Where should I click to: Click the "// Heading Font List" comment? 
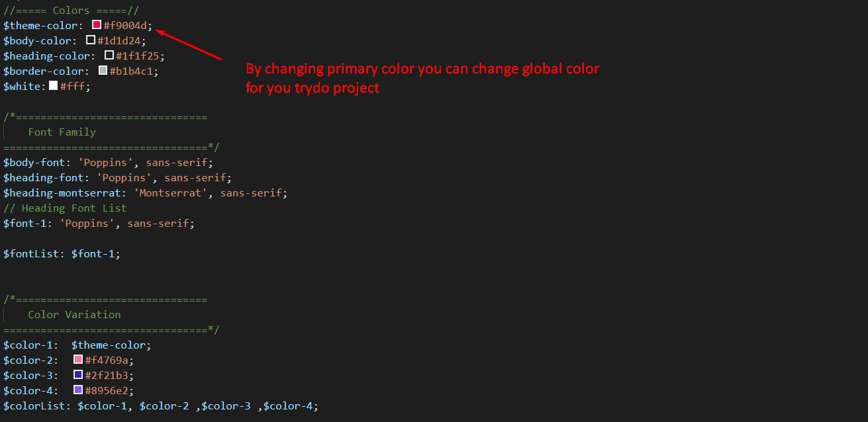point(65,208)
